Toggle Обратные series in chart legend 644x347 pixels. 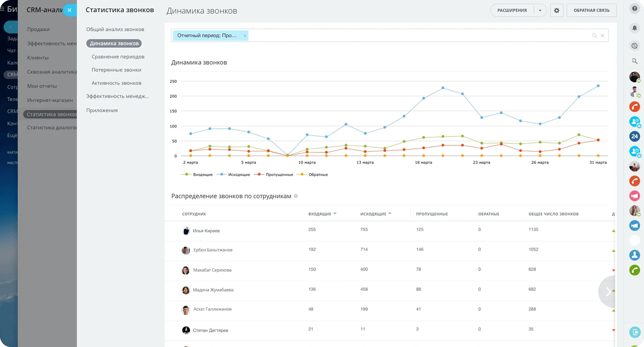[312, 175]
